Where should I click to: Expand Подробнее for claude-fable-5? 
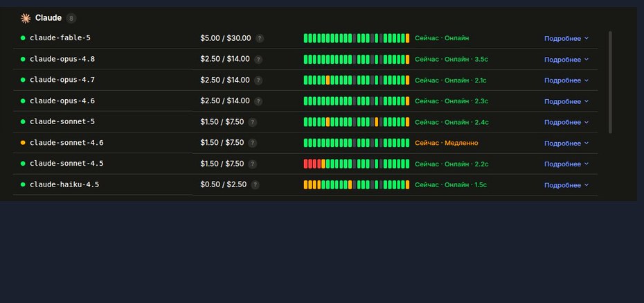[566, 39]
